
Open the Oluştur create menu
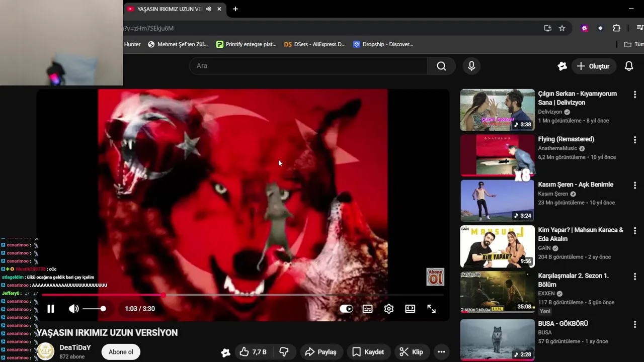click(593, 66)
